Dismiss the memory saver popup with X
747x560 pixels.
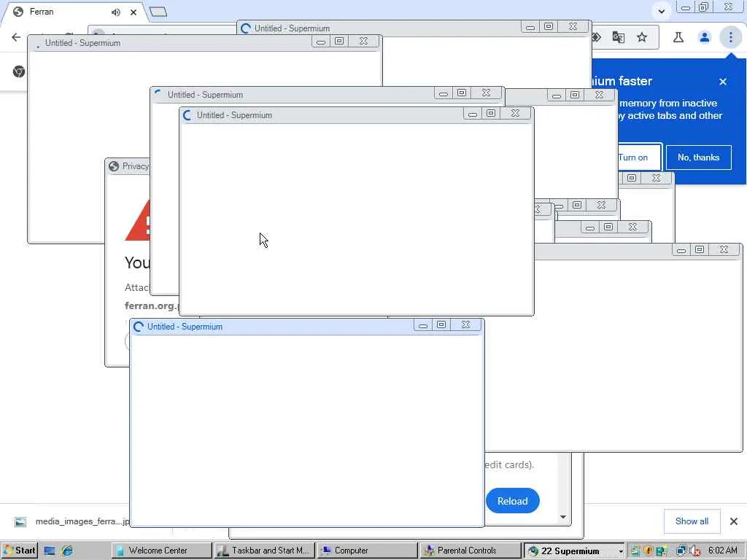tap(723, 82)
